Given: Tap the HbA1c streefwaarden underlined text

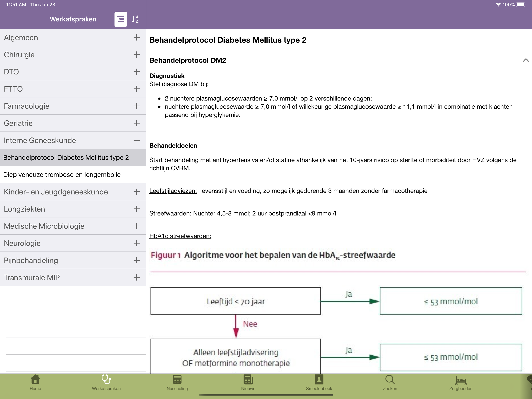Looking at the screenshot, I should 180,236.
